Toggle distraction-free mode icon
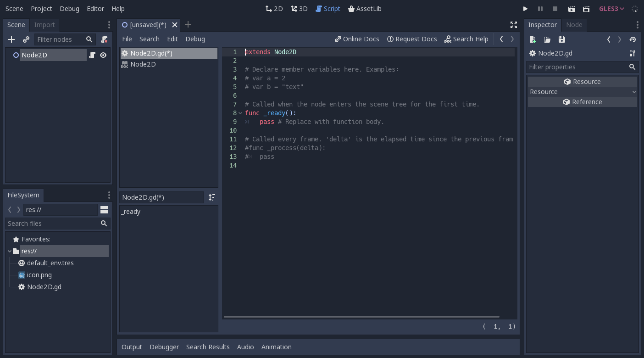 [x=514, y=25]
